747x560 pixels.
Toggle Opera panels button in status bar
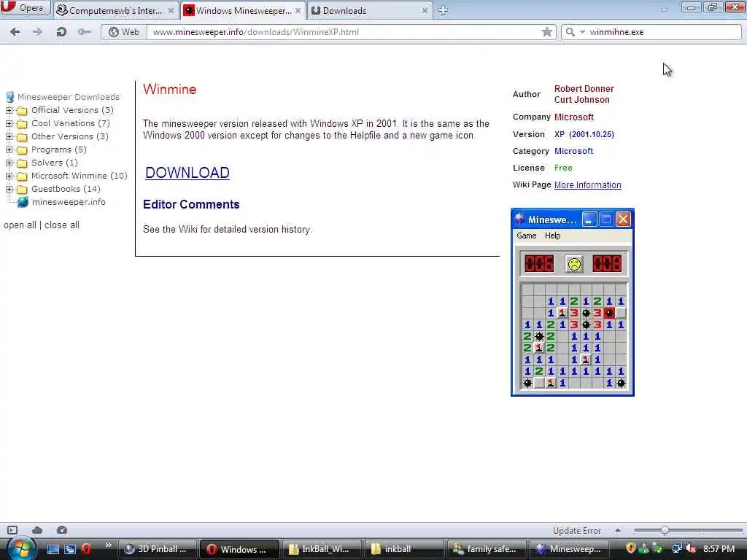click(12, 530)
